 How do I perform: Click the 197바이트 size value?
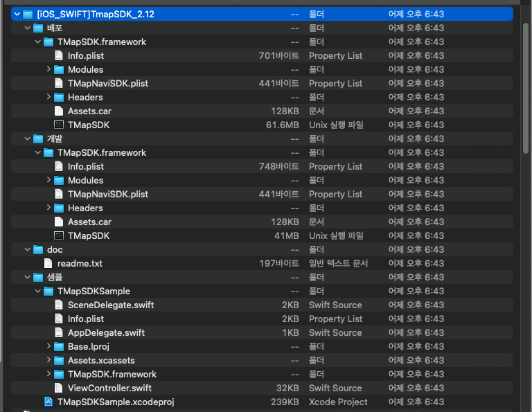279,264
